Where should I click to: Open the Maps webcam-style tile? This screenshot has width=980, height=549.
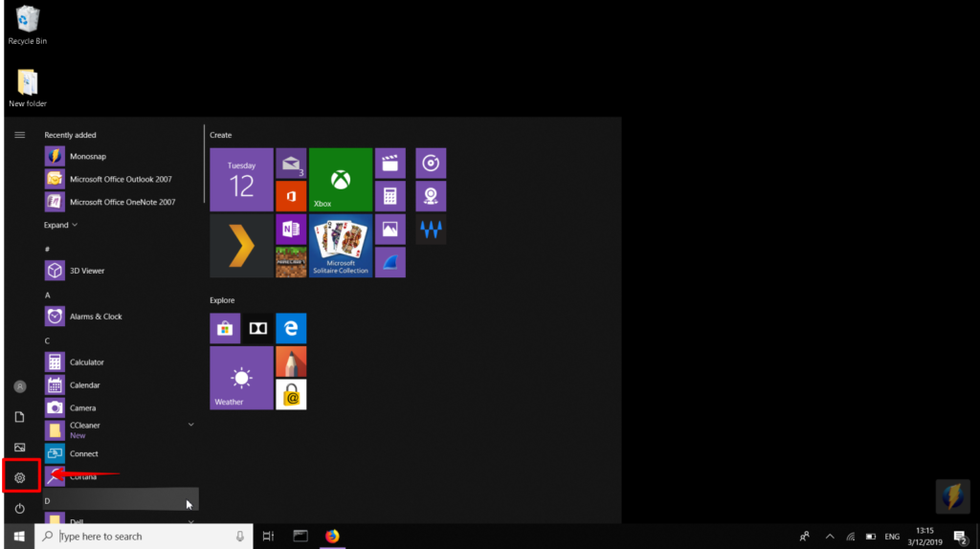tap(431, 196)
